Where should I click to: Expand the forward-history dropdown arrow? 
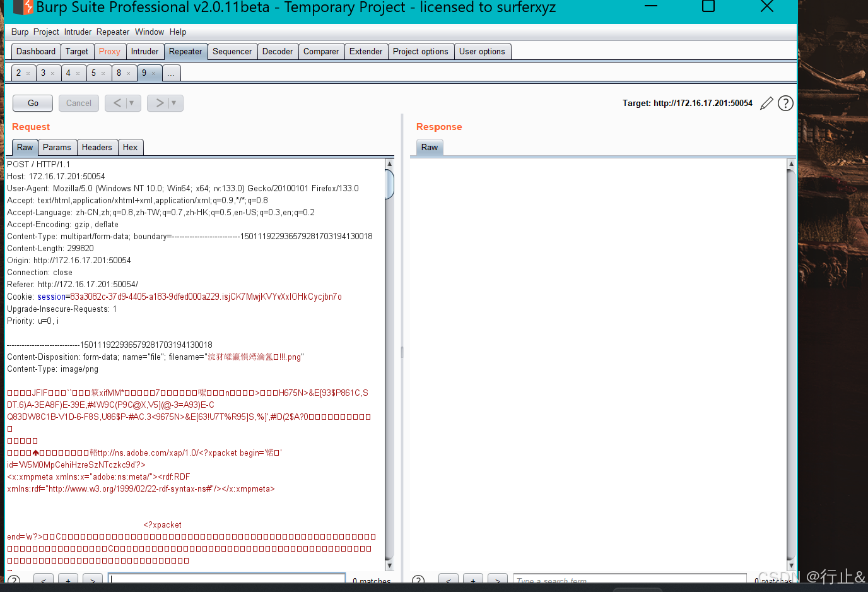pyautogui.click(x=174, y=103)
